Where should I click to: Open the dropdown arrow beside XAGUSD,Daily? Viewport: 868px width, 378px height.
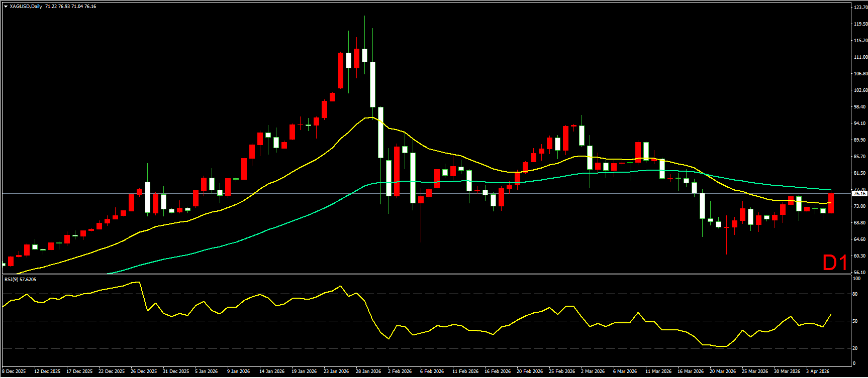[6, 7]
